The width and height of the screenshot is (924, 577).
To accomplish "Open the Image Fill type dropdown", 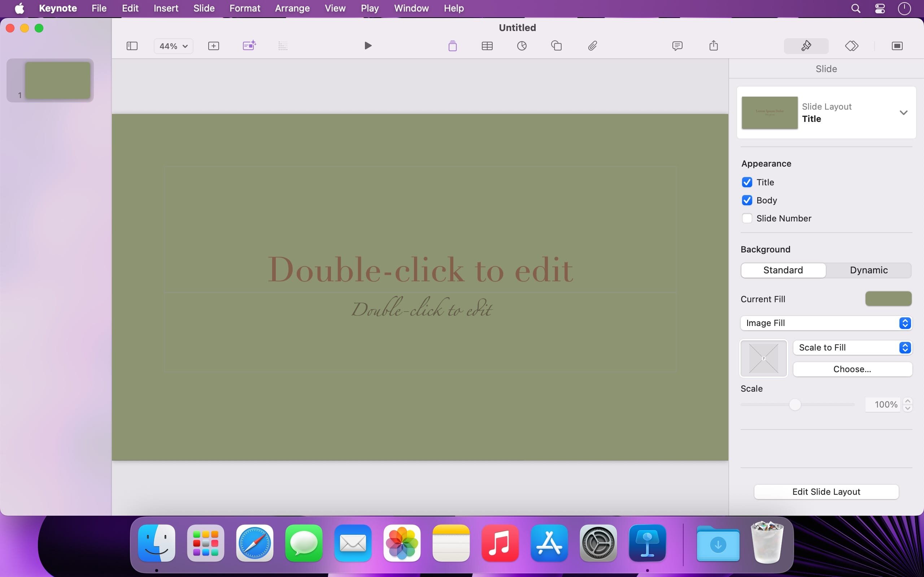I will coord(826,323).
